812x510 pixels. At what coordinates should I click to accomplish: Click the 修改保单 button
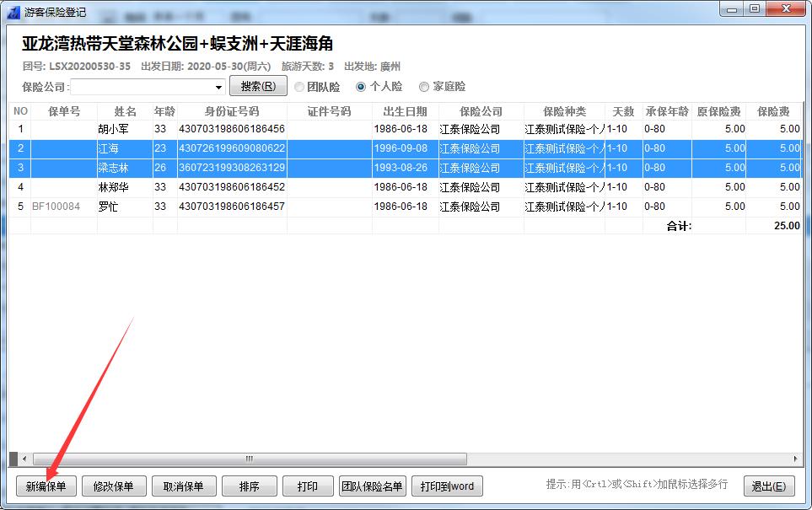tap(114, 486)
